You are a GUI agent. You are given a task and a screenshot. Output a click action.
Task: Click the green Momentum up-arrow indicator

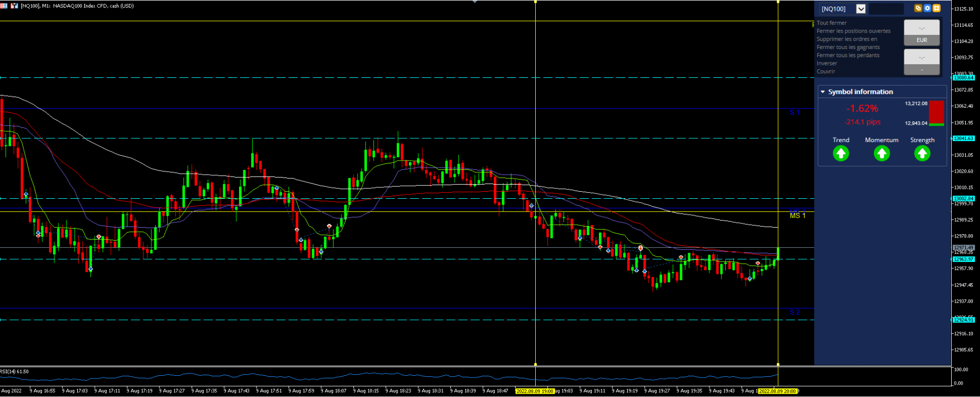(881, 154)
